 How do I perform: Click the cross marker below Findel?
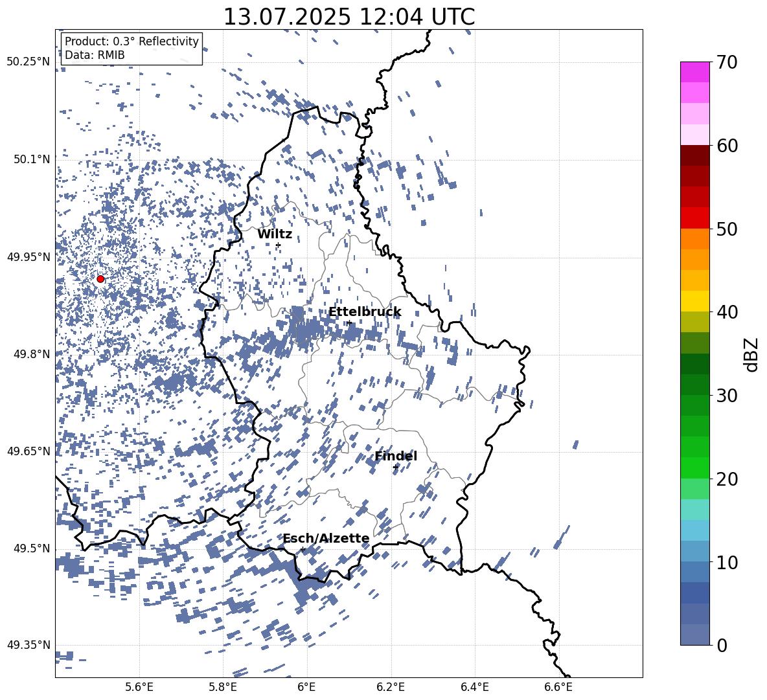[395, 467]
